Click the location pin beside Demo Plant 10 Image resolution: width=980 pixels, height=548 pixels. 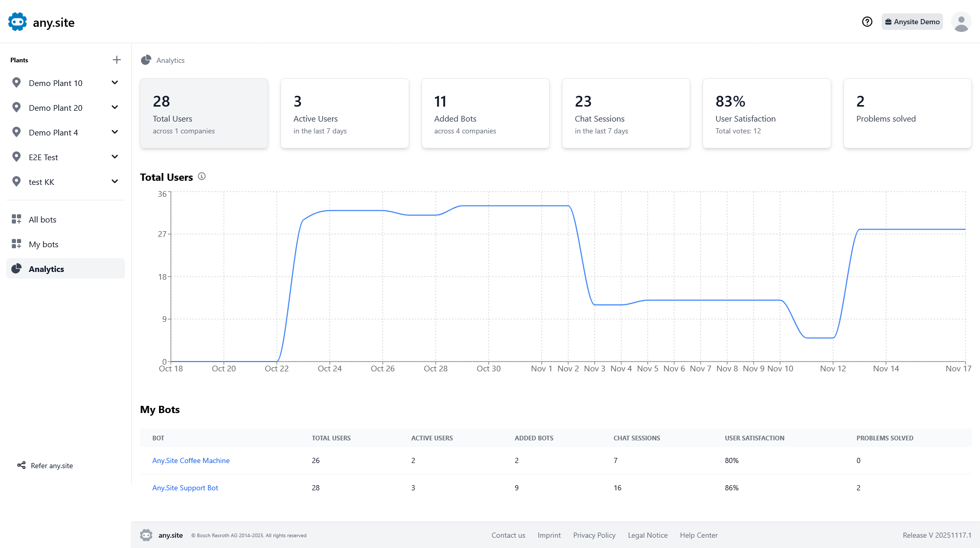pos(16,82)
